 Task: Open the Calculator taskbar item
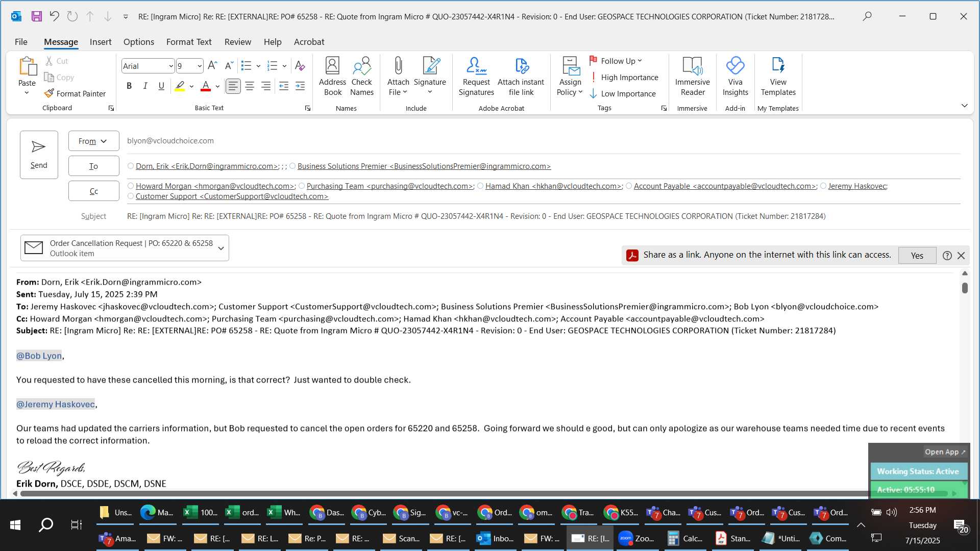(x=685, y=538)
